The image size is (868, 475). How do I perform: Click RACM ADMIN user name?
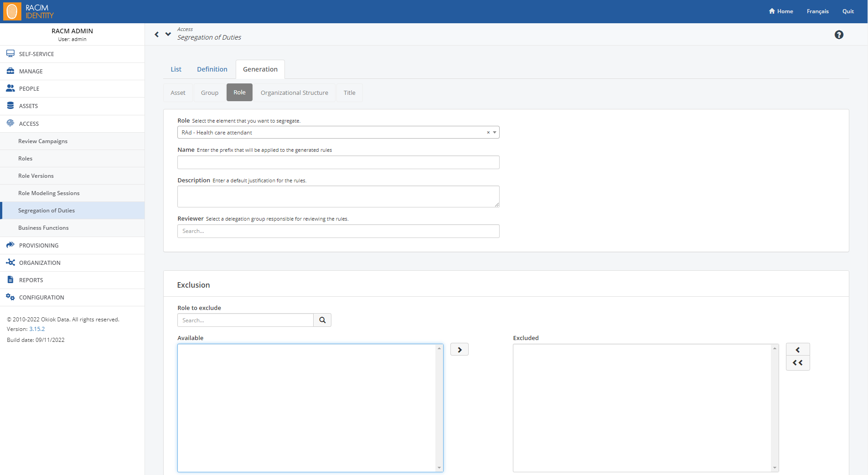tap(72, 31)
